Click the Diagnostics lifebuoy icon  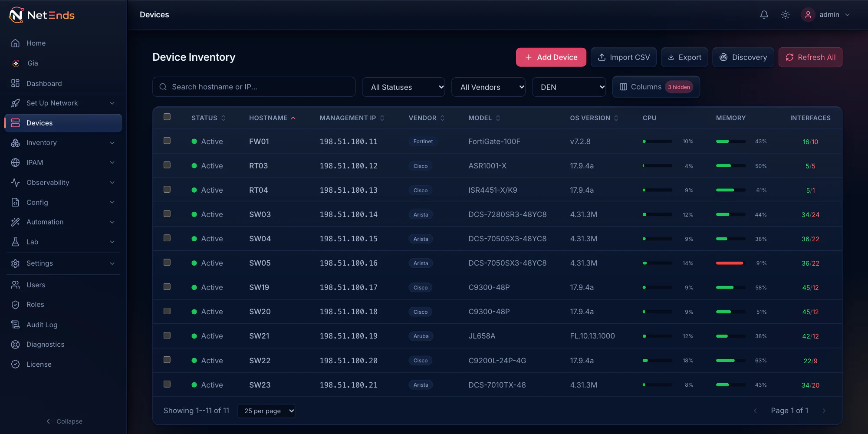16,345
